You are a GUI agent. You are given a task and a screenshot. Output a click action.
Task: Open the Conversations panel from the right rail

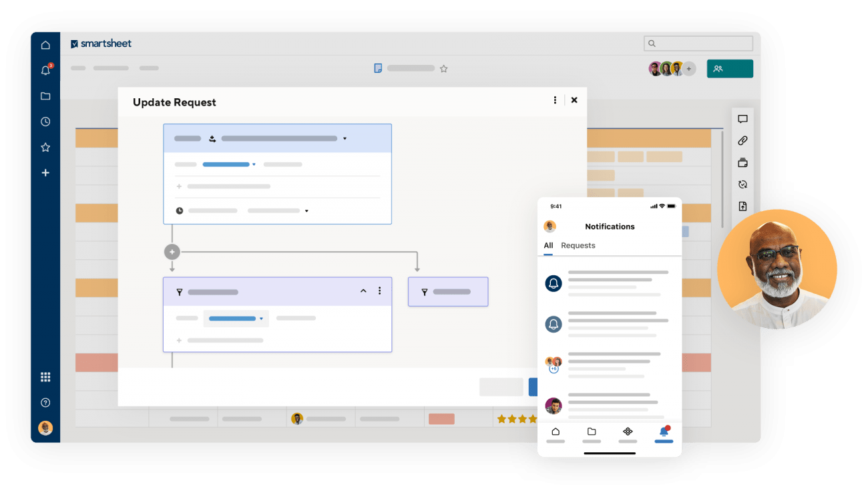point(742,119)
